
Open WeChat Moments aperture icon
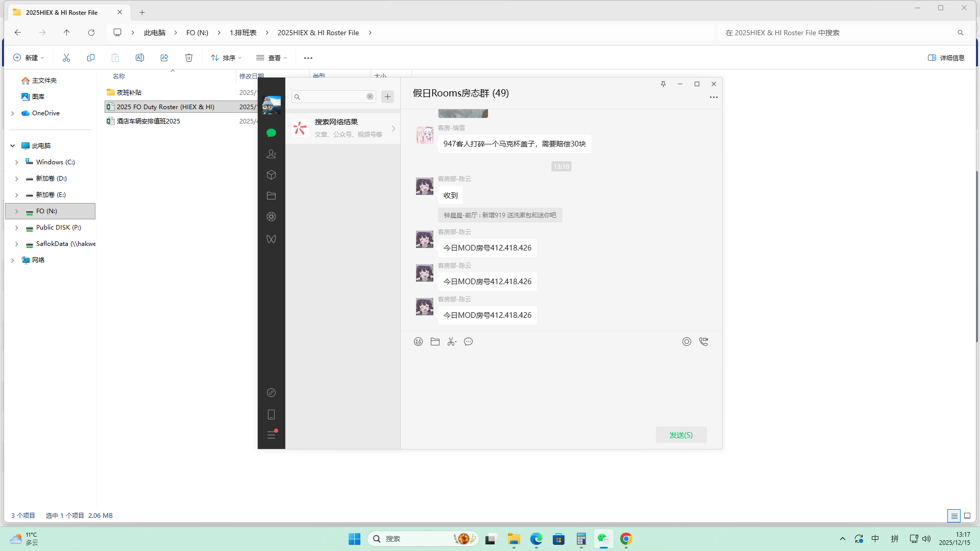[x=271, y=217]
